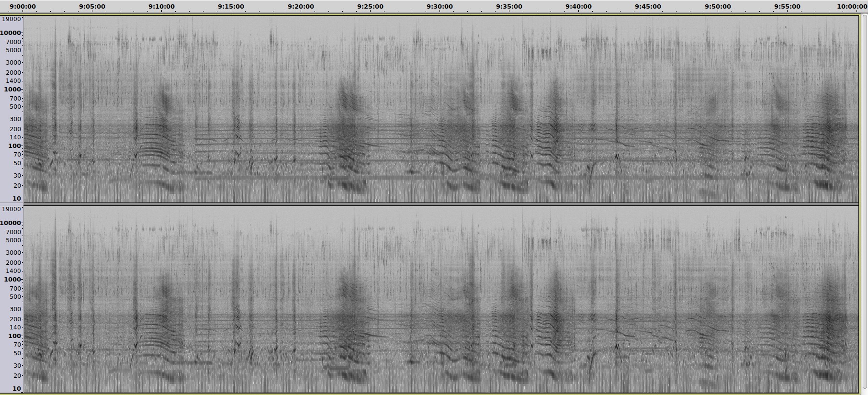This screenshot has width=868, height=395.
Task: Click the 5000 Hz label on the upper frequency scale
Action: [x=13, y=50]
